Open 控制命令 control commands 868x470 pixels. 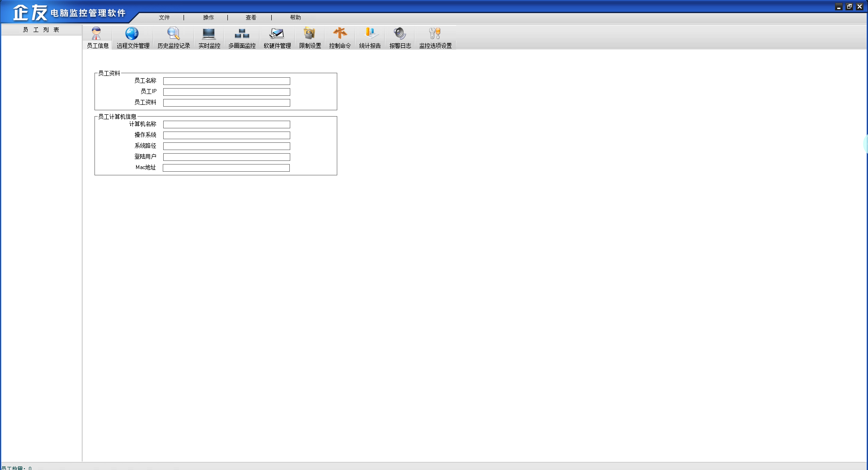pos(340,38)
